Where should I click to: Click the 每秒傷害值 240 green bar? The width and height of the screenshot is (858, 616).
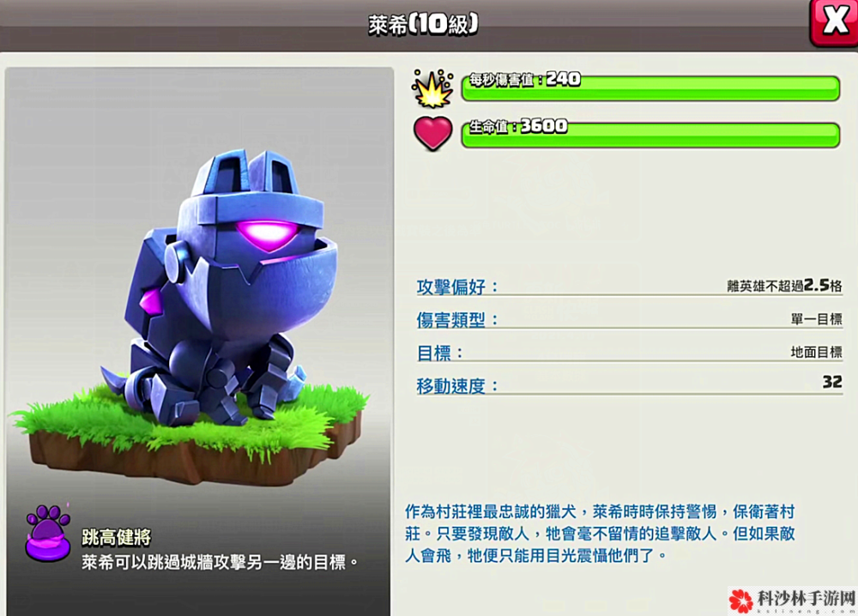(x=650, y=88)
